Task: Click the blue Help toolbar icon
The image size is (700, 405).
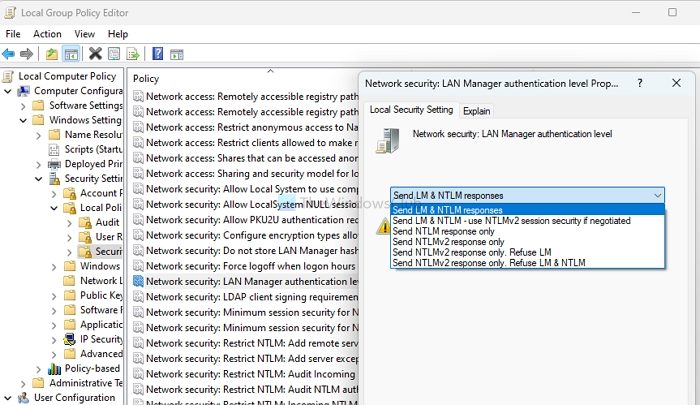Action: point(158,53)
